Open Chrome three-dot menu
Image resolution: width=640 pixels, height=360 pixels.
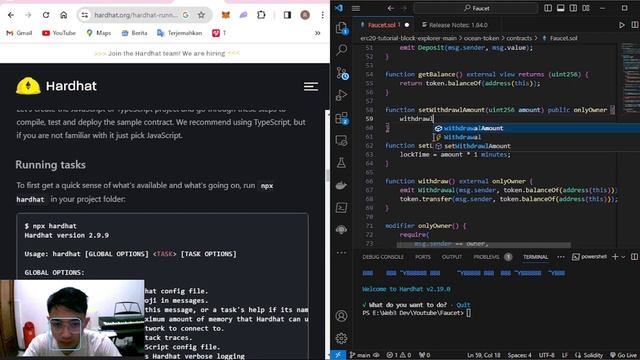pyautogui.click(x=322, y=15)
